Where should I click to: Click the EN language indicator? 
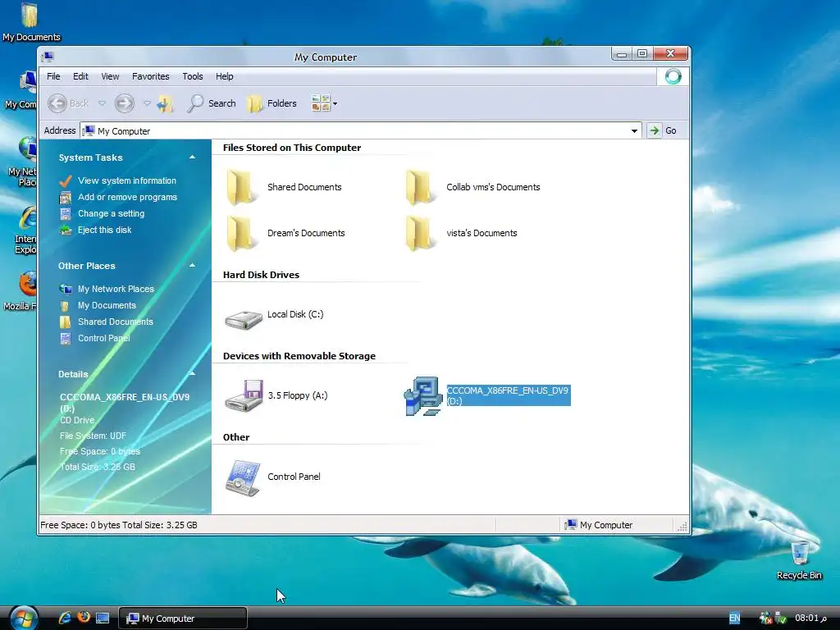click(x=734, y=619)
